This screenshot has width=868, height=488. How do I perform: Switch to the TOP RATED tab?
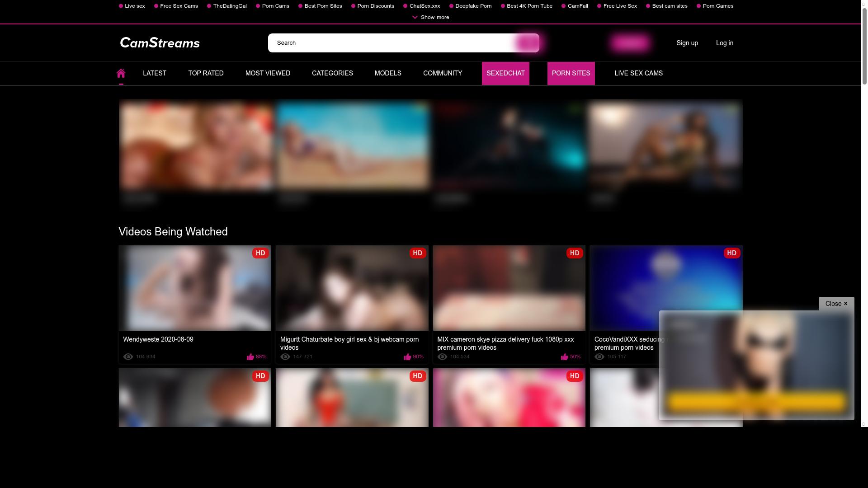pos(206,73)
